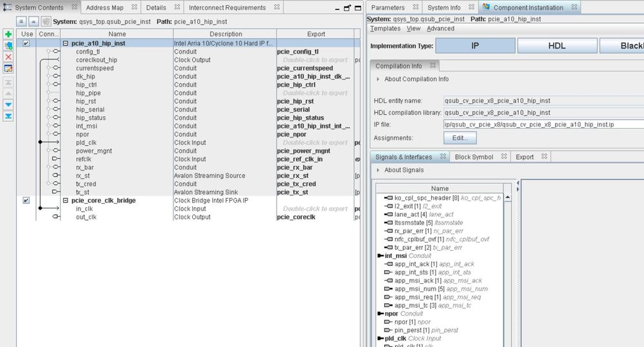This screenshot has height=347, width=644.
Task: Click the HDL entity name field
Action: (x=544, y=101)
